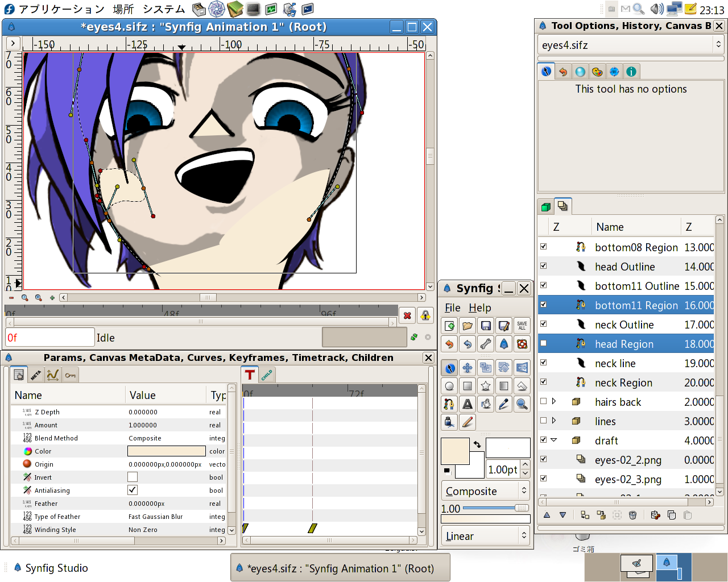
Task: Expand the hairs back layer group
Action: [554, 401]
